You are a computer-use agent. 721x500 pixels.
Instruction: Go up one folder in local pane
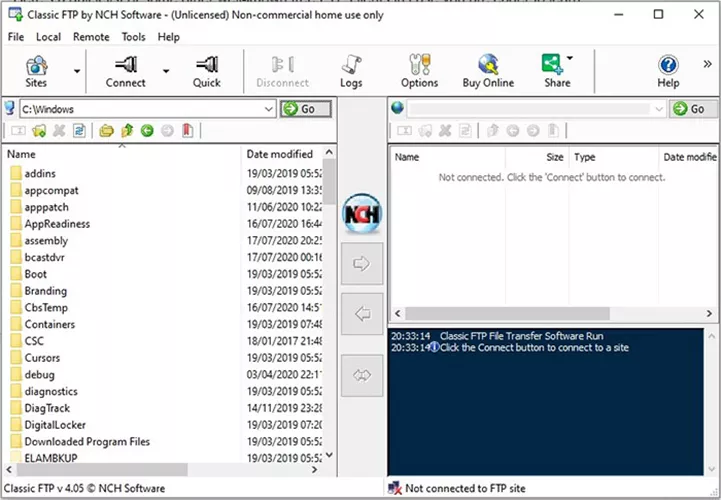point(127,131)
